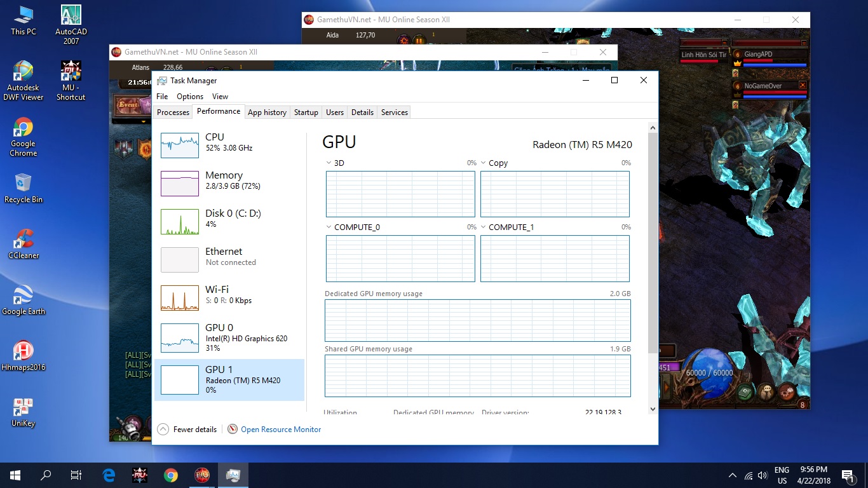Select GPU 1 Radeon R5 M420
Screen dimensions: 868x488
(x=229, y=380)
